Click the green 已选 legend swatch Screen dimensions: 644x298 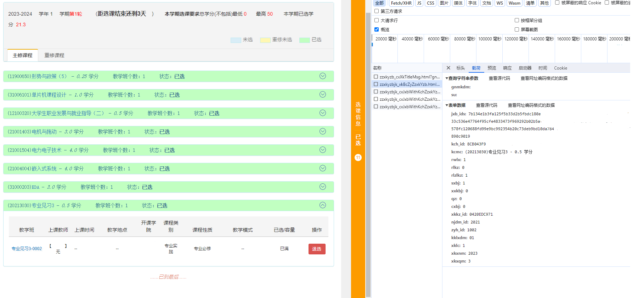point(305,40)
